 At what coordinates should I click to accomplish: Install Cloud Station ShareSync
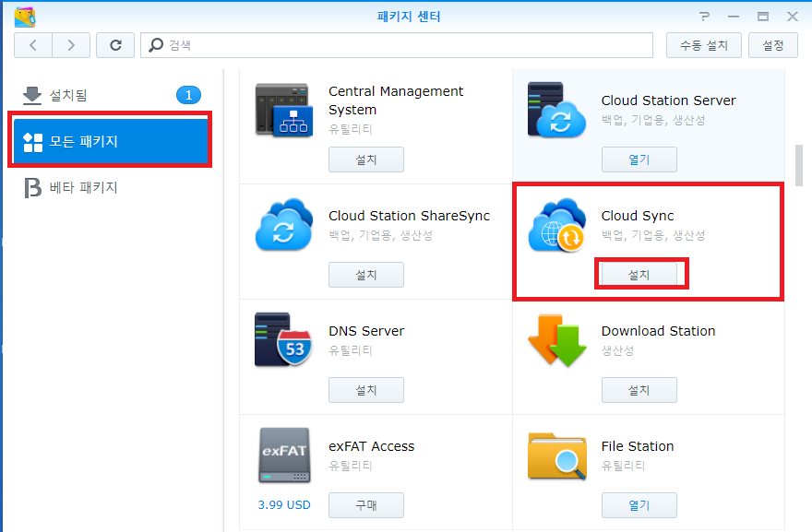point(366,275)
